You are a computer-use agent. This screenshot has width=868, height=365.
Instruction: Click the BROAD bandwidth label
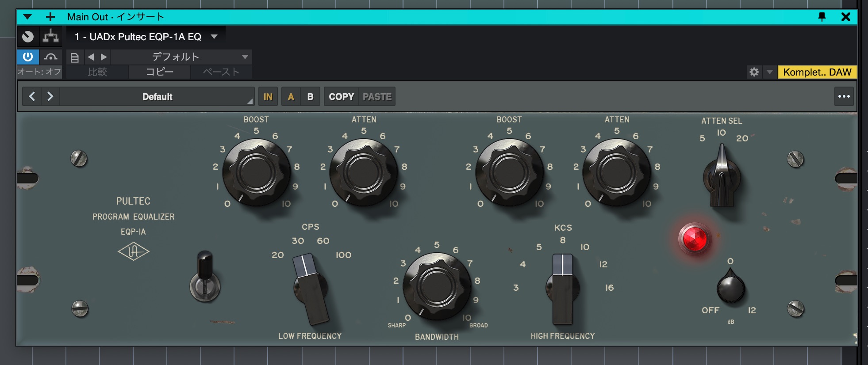[x=478, y=325]
